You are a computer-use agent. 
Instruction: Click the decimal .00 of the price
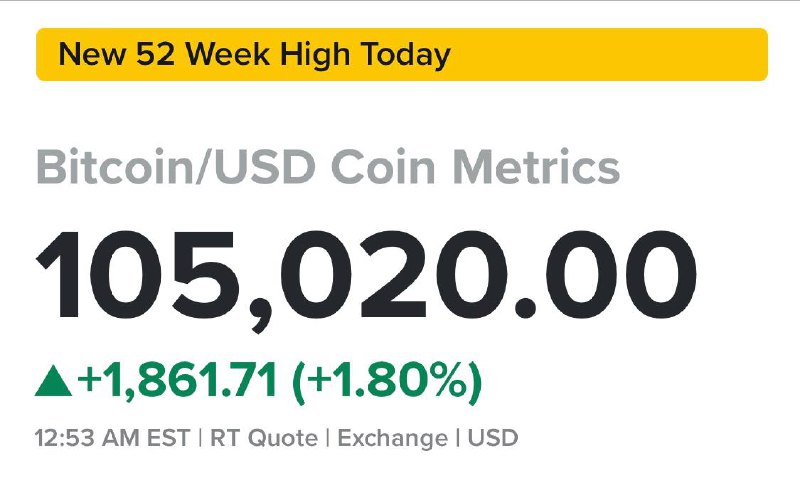pyautogui.click(x=605, y=276)
